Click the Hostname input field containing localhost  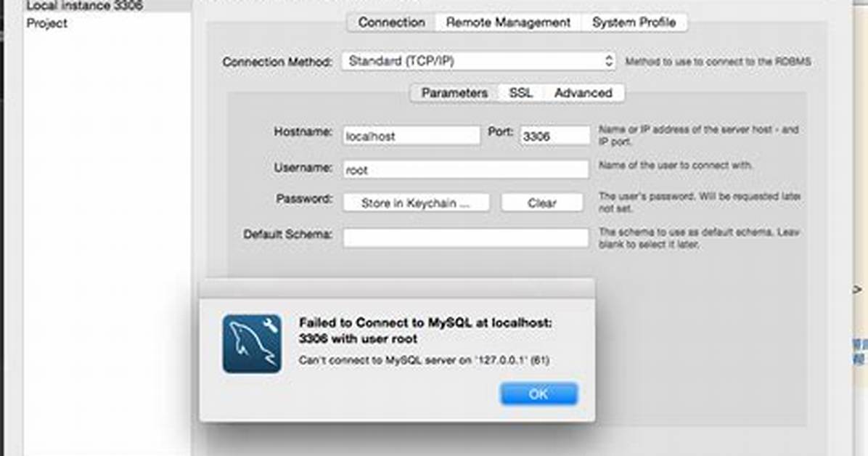(x=412, y=136)
